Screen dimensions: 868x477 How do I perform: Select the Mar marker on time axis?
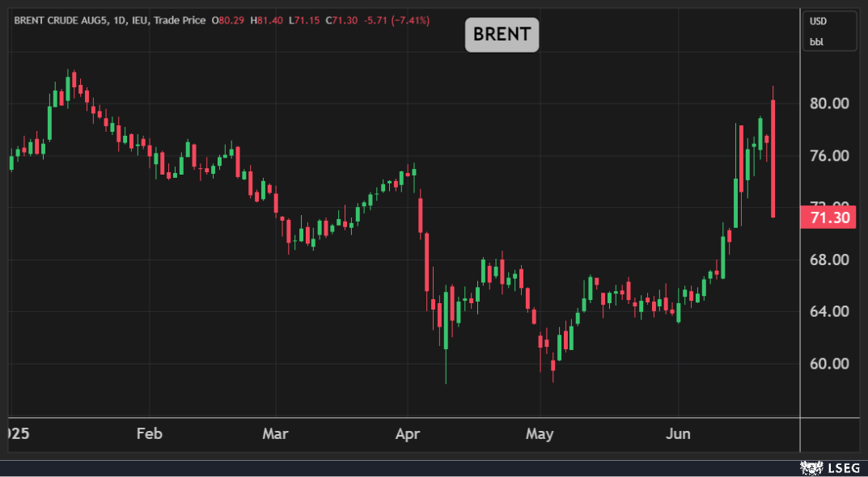(275, 434)
